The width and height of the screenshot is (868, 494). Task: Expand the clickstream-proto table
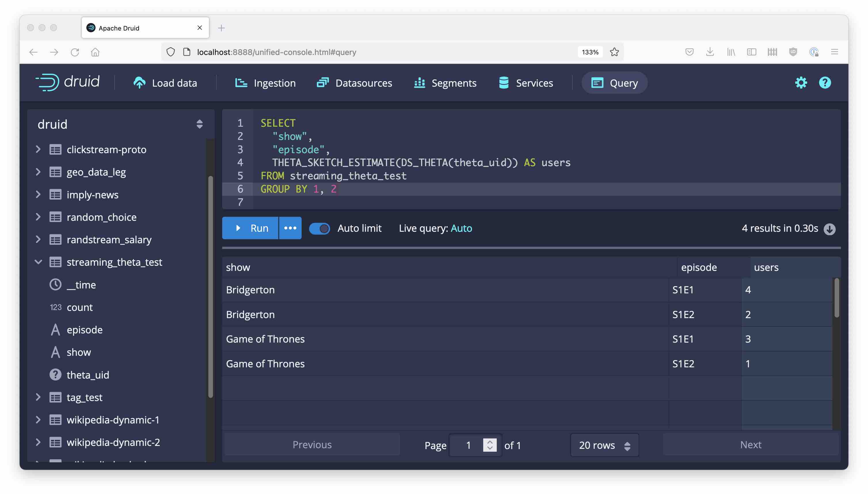coord(38,149)
